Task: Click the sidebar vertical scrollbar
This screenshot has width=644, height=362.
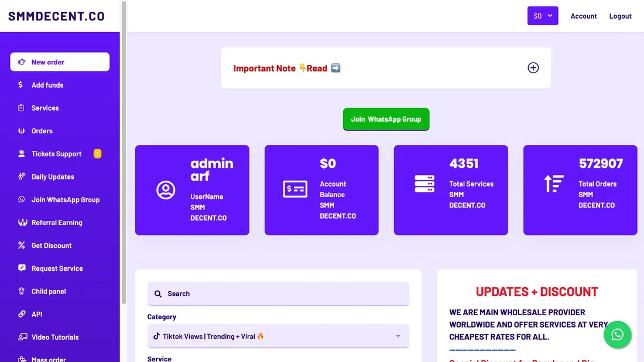Action: (x=124, y=153)
